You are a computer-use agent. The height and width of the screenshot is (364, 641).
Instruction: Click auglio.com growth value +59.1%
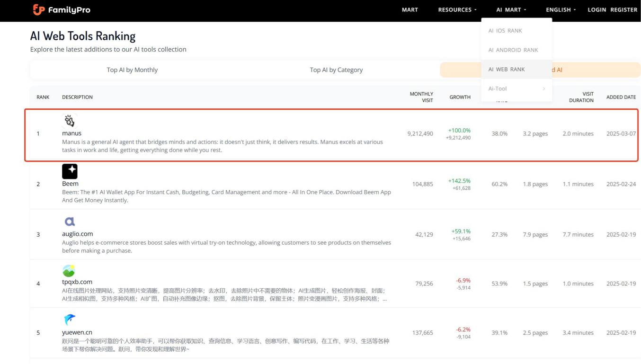(x=461, y=231)
